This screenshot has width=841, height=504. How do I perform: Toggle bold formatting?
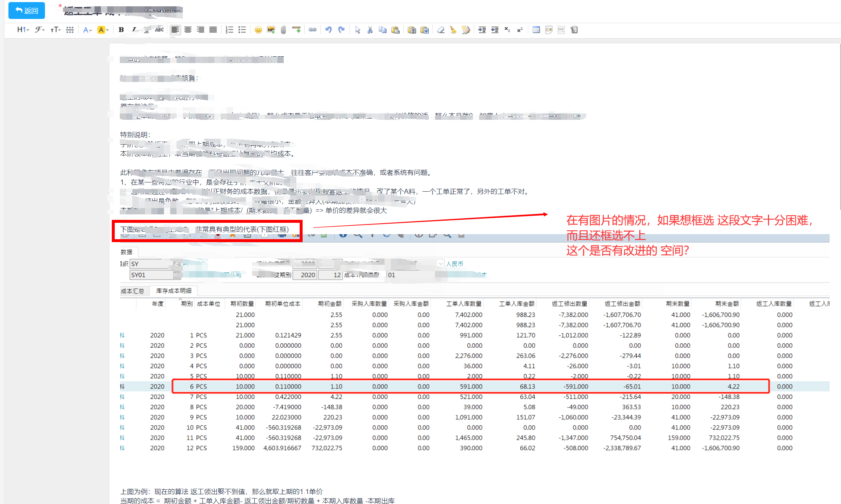click(121, 30)
